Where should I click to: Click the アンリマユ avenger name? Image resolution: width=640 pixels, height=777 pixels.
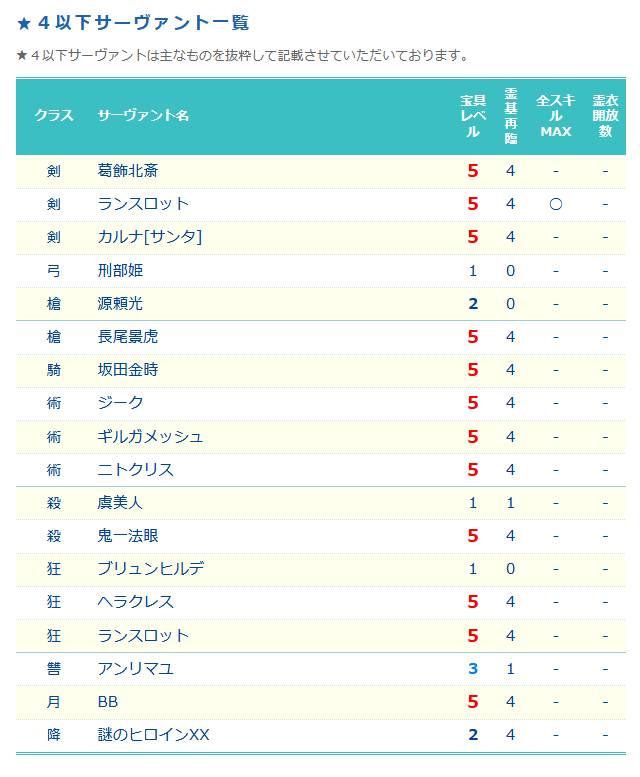click(135, 669)
